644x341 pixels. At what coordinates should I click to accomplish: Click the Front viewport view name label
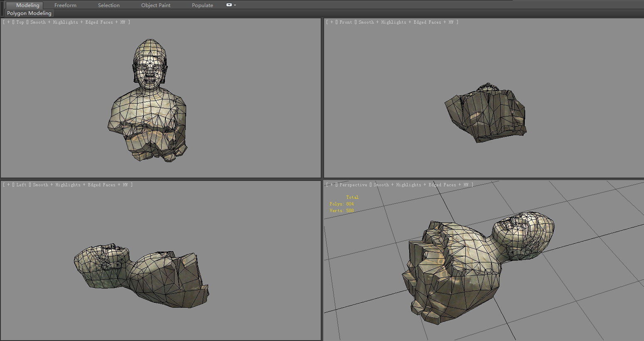pos(346,22)
